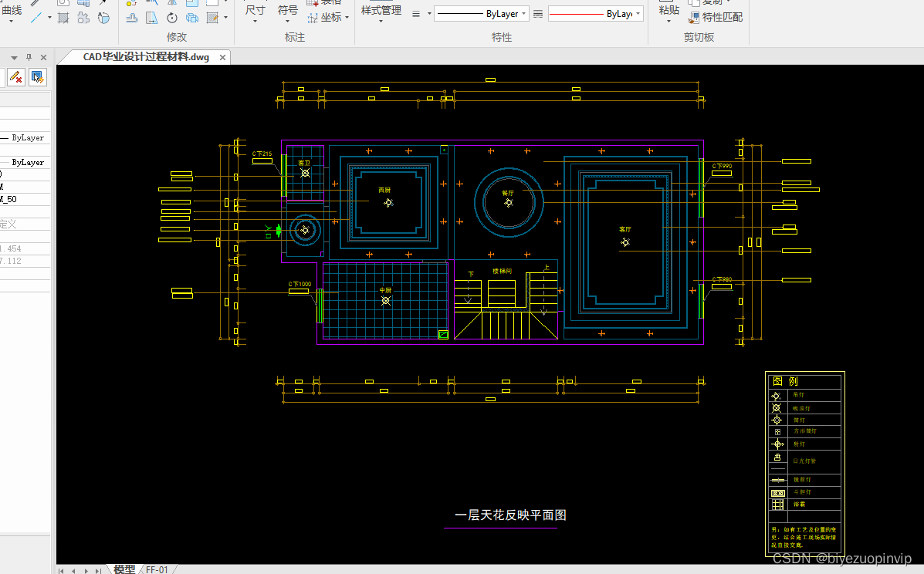Image resolution: width=924 pixels, height=574 pixels.
Task: Click the 特性匹配 match properties button
Action: coord(716,18)
